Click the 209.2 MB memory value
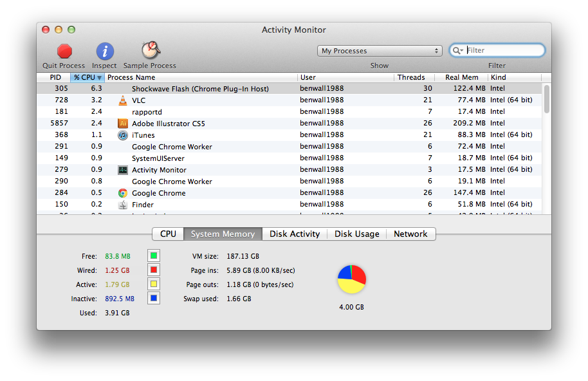The image size is (588, 381). pos(469,123)
